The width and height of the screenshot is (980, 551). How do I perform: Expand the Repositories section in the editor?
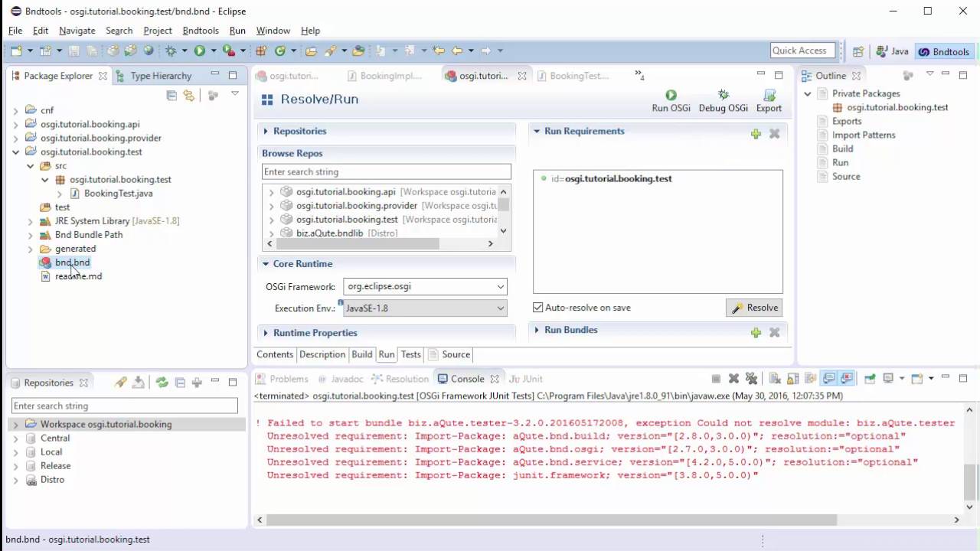266,132
